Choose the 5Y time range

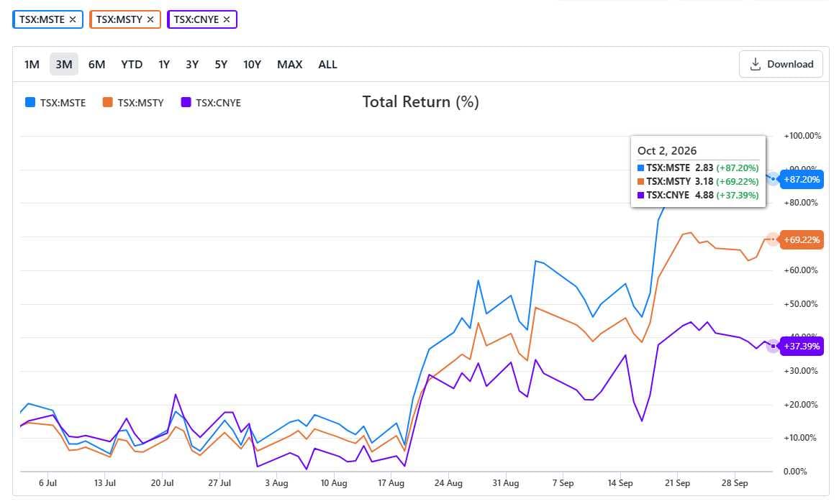(x=221, y=65)
